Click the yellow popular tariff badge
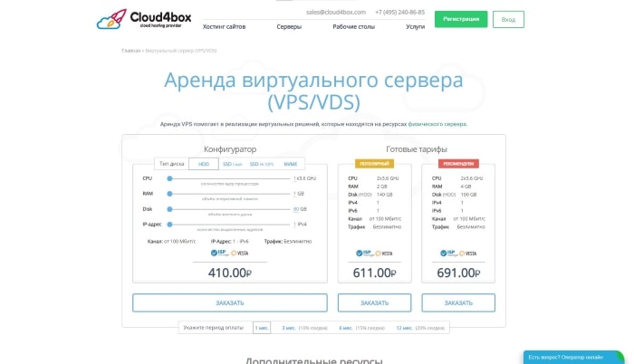The width and height of the screenshot is (634, 364). pos(374,163)
